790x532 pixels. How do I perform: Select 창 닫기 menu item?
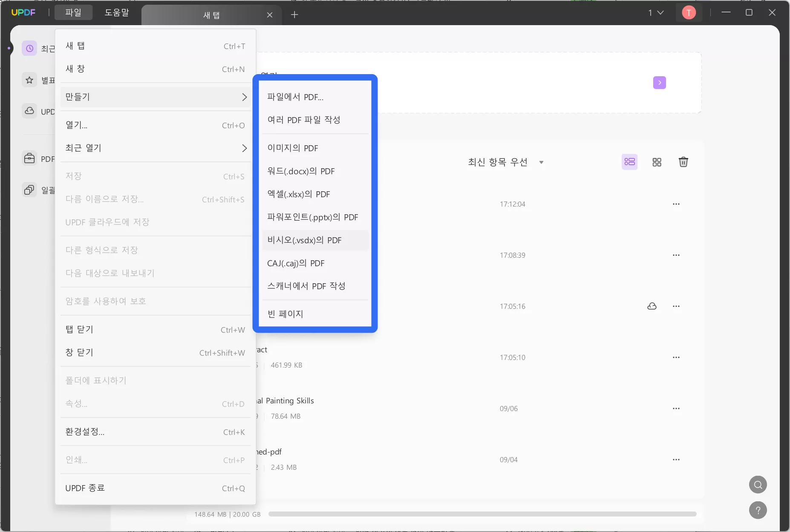click(156, 353)
